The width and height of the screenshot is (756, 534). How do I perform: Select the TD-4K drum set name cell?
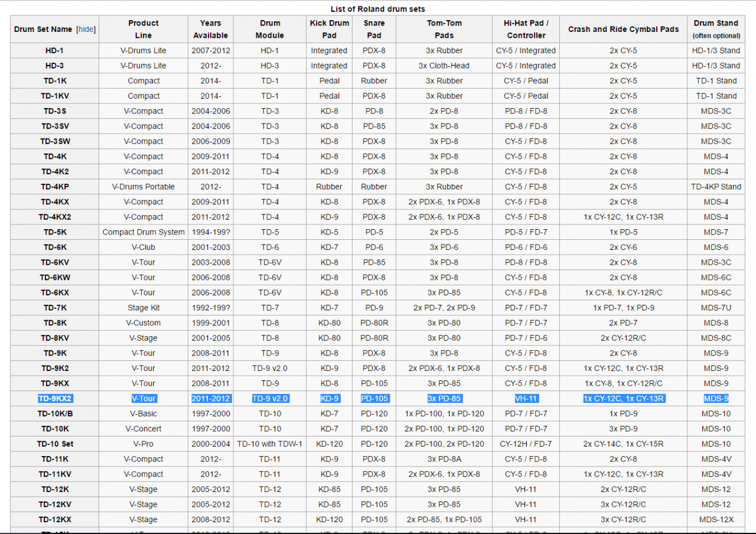54,157
